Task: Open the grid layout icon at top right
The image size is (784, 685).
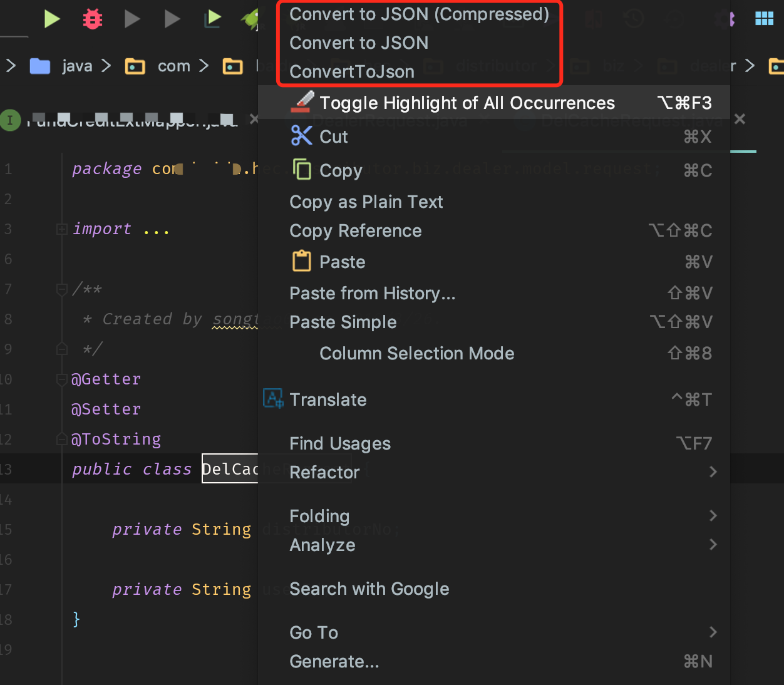Action: (764, 18)
